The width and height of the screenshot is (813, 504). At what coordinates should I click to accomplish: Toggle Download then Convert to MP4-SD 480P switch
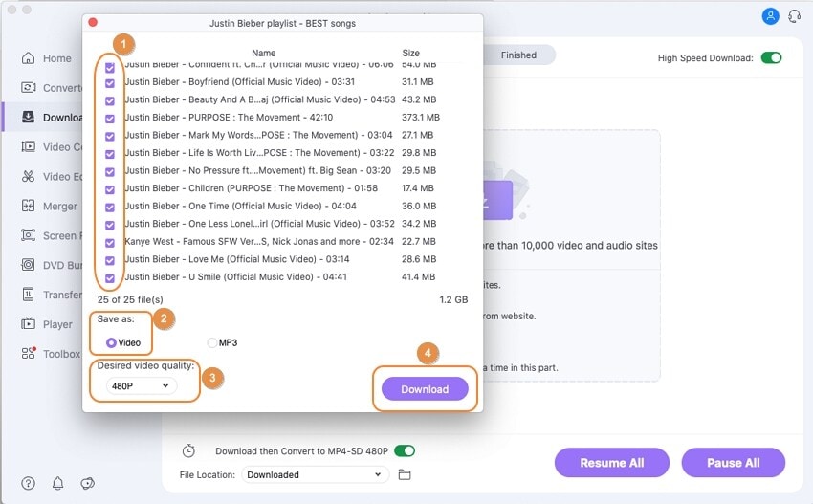(x=405, y=450)
